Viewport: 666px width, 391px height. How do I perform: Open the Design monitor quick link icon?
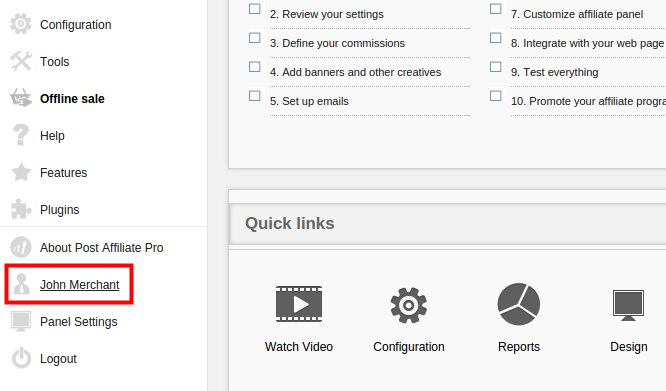pyautogui.click(x=628, y=305)
